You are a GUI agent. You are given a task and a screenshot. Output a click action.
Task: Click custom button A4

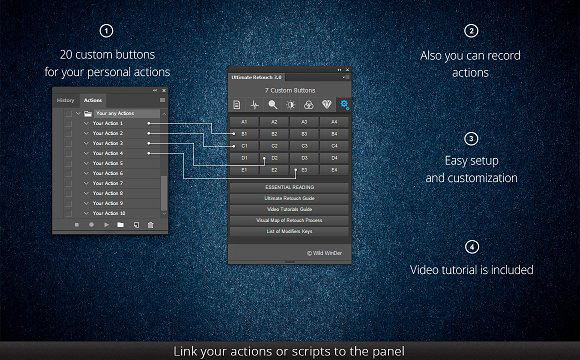click(x=334, y=122)
